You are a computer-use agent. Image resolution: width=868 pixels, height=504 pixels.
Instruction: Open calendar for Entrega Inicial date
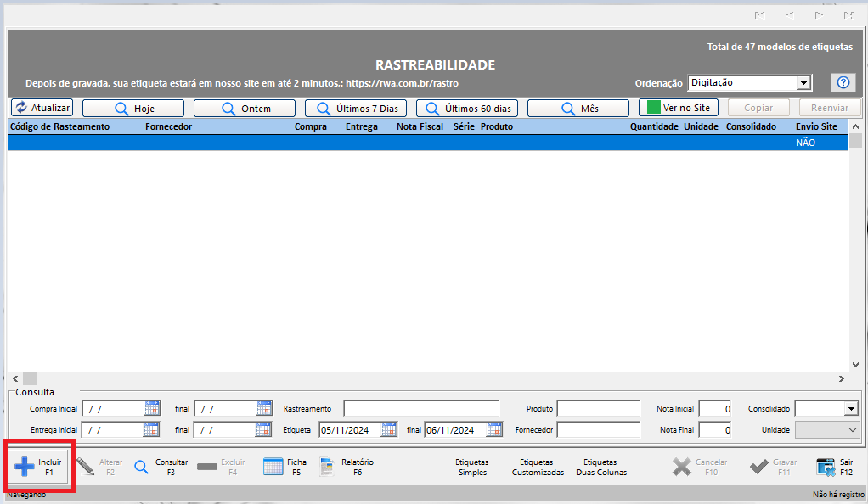click(151, 429)
